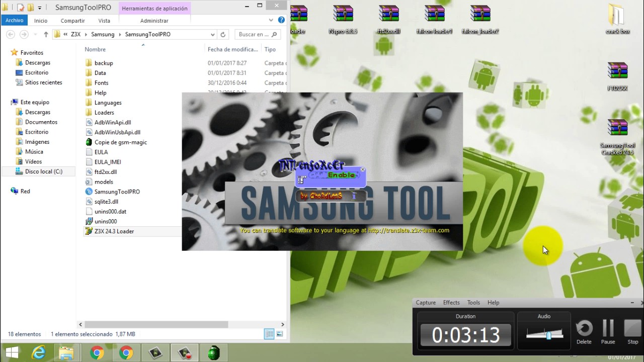Open Internet Explorer from taskbar
Image resolution: width=644 pixels, height=362 pixels.
click(38, 353)
